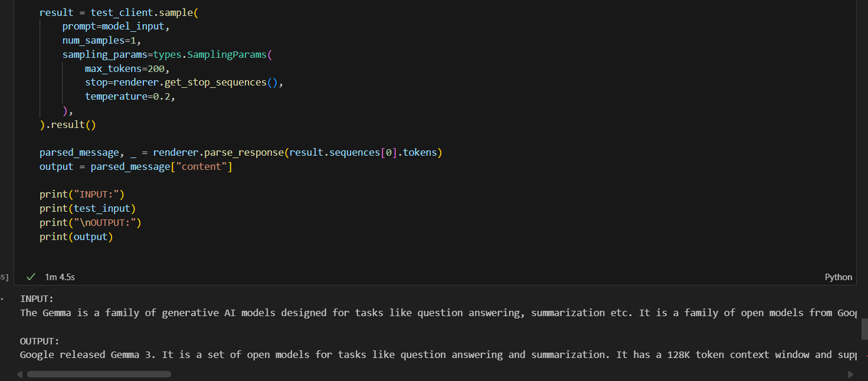Open the Python cell language selector

838,277
